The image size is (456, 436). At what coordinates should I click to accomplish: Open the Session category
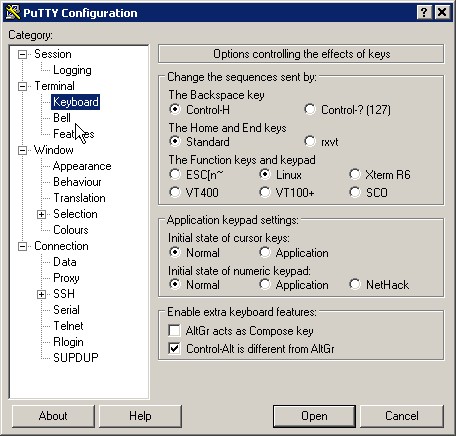[x=53, y=54]
